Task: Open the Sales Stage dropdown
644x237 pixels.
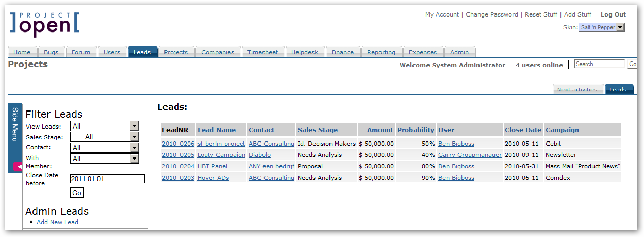Action: 105,137
